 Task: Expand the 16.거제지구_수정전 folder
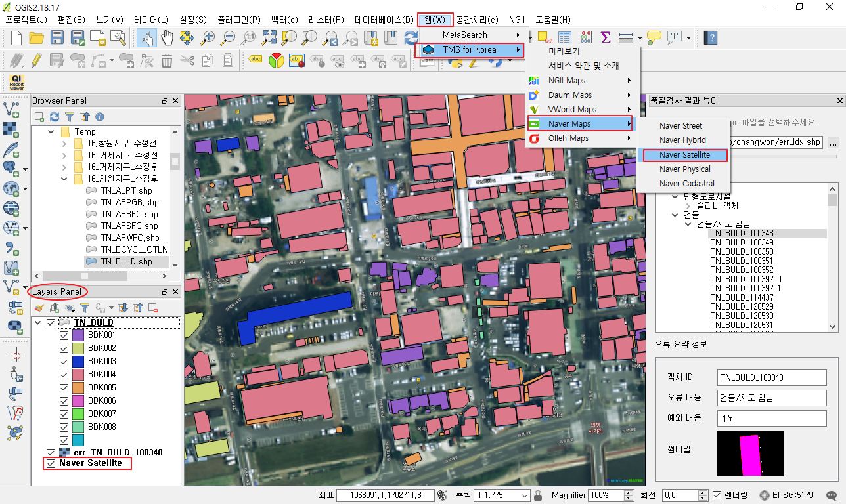click(x=64, y=155)
